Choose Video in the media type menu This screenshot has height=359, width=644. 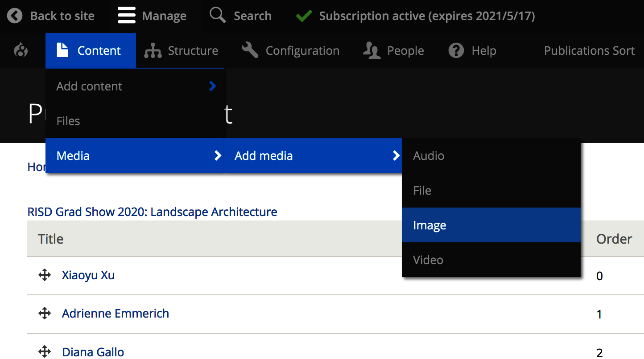pyautogui.click(x=491, y=260)
